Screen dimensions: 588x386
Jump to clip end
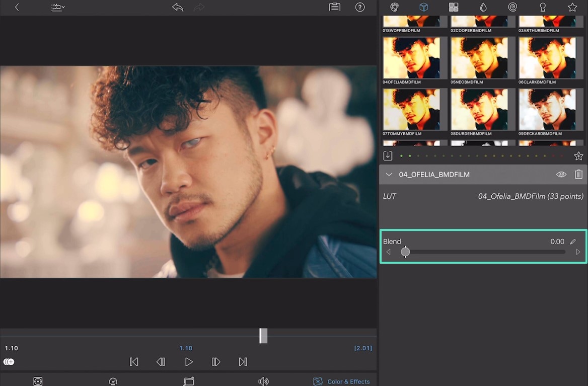tap(243, 362)
